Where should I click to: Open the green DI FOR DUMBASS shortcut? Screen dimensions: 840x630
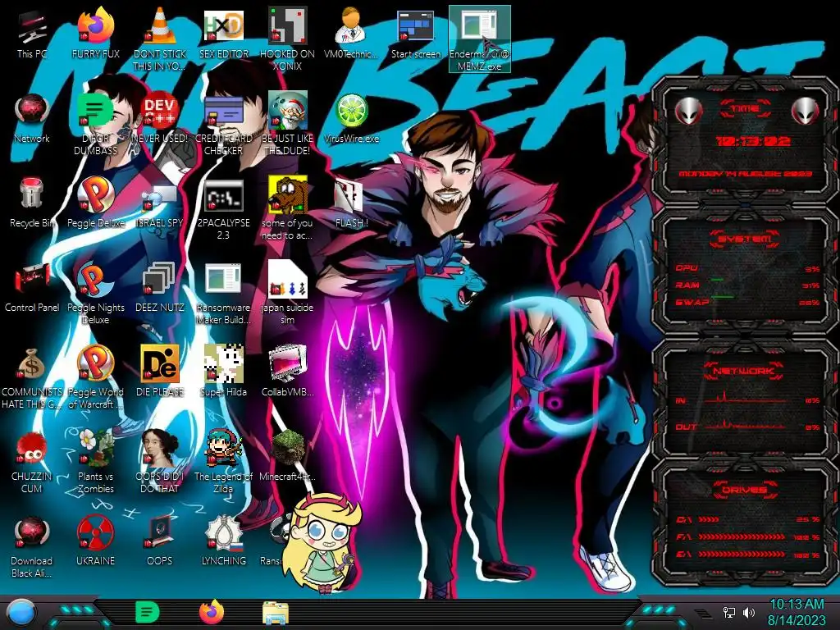pos(95,123)
